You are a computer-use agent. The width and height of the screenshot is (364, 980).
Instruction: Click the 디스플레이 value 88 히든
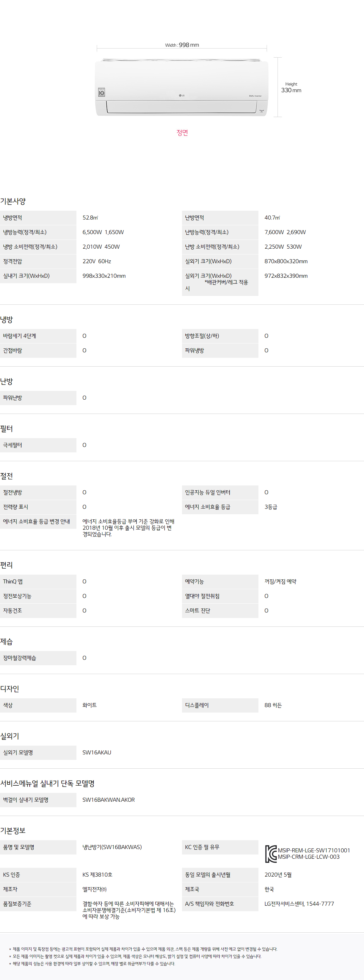[x=273, y=705]
